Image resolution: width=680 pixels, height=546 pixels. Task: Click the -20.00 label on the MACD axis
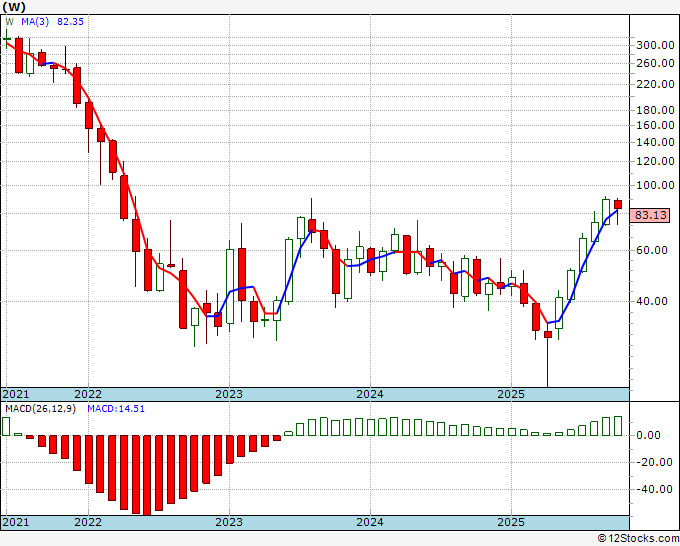pyautogui.click(x=654, y=462)
